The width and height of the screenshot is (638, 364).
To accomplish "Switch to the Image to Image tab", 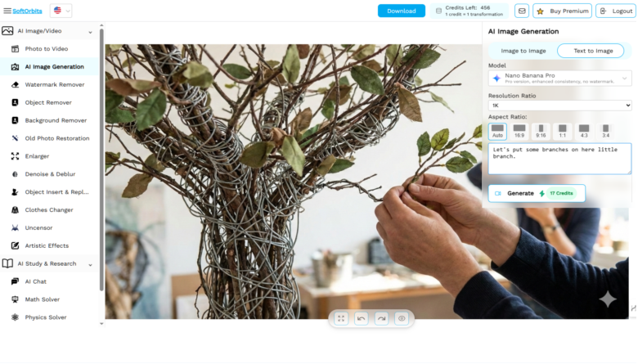I will pyautogui.click(x=523, y=51).
